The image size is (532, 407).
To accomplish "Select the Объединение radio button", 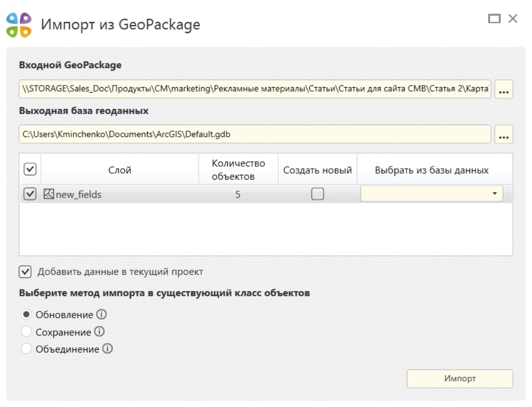I will [x=27, y=348].
